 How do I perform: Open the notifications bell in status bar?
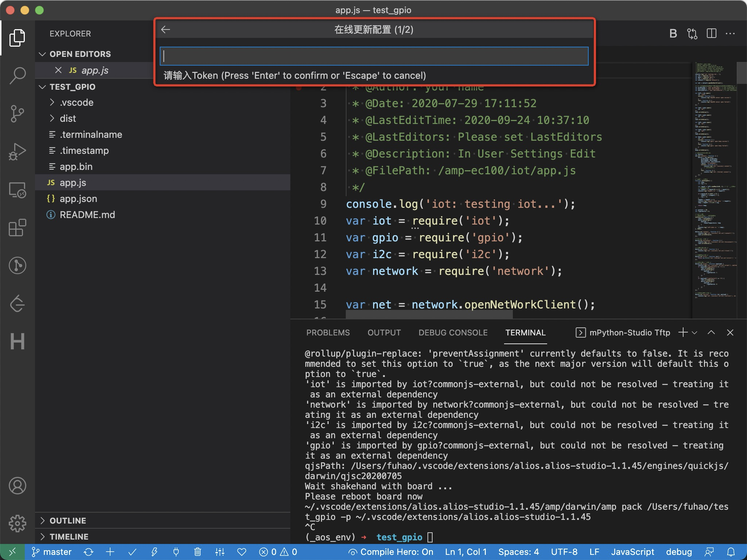point(731,552)
